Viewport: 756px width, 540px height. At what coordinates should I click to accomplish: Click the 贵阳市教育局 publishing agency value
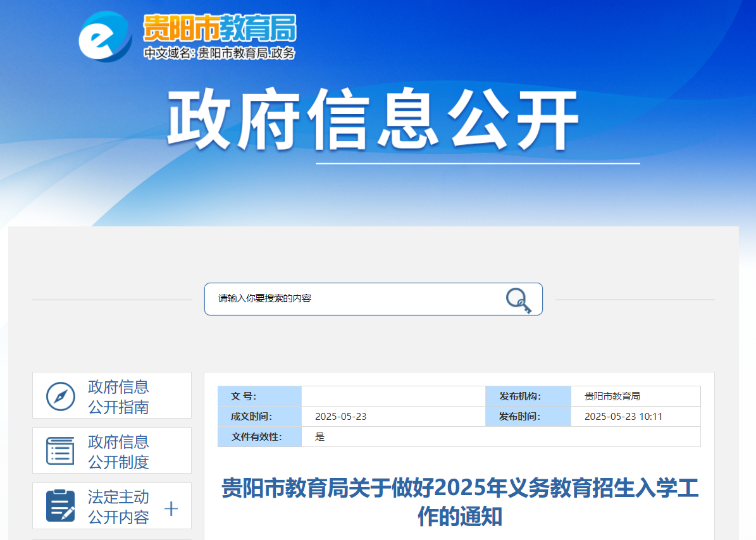pos(612,396)
